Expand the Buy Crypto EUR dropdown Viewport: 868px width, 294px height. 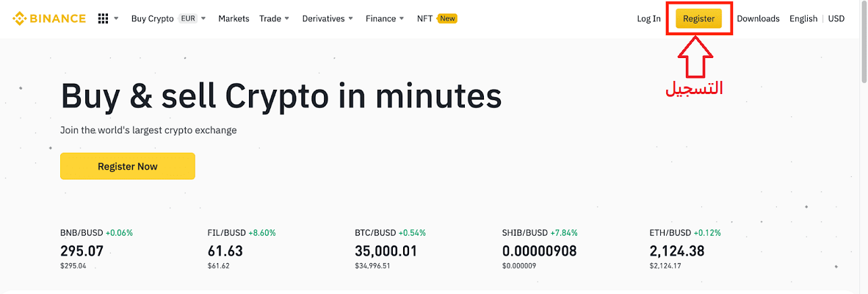click(x=168, y=18)
